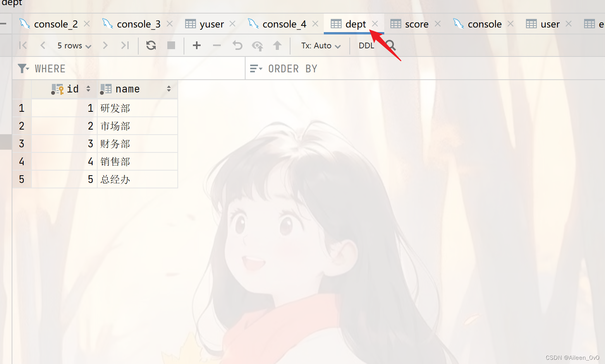Open the WHERE filter icon dropdown
The width and height of the screenshot is (605, 364).
pyautogui.click(x=23, y=68)
